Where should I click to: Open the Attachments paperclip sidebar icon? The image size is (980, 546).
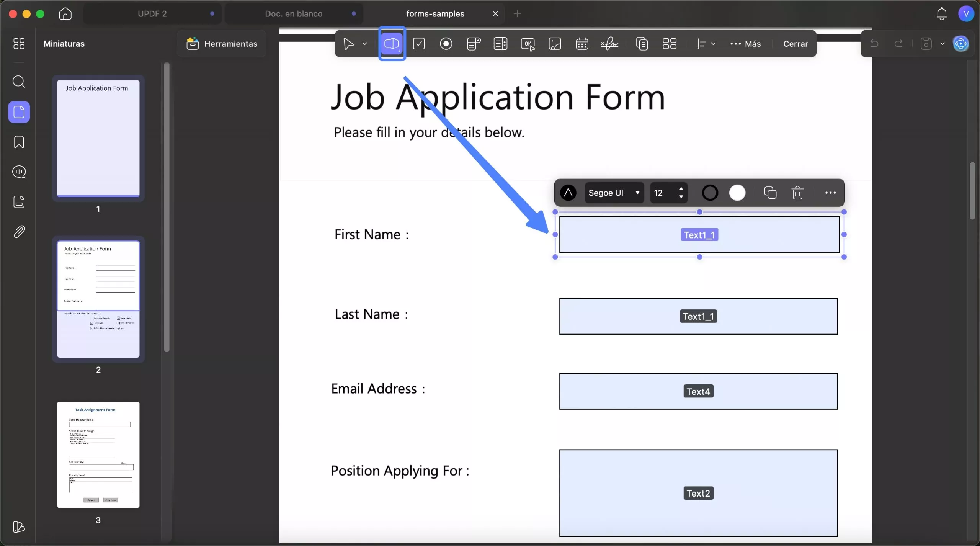[x=19, y=232]
